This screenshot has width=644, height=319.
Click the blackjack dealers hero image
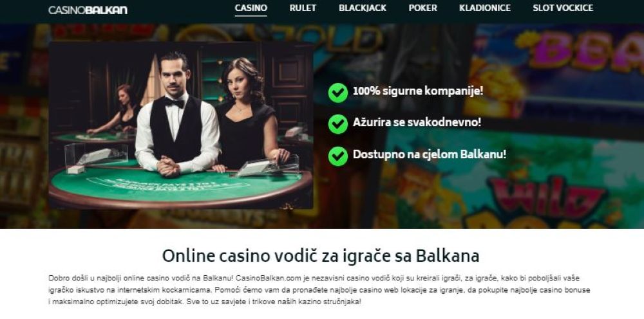(x=181, y=125)
